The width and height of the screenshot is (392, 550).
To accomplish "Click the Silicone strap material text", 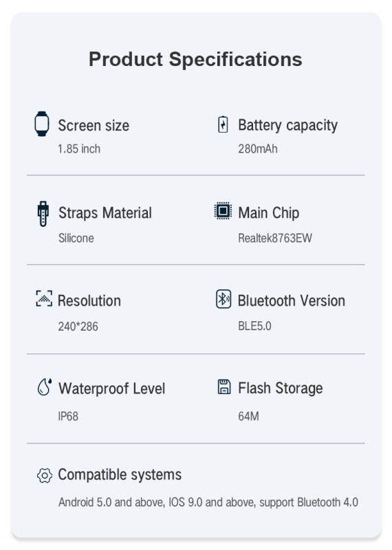I will (76, 238).
